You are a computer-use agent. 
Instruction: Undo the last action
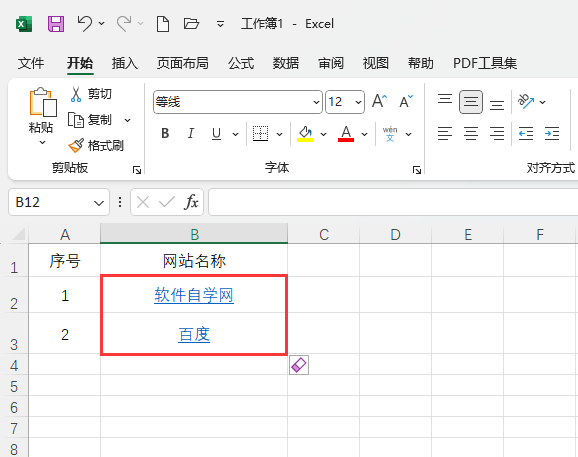84,24
